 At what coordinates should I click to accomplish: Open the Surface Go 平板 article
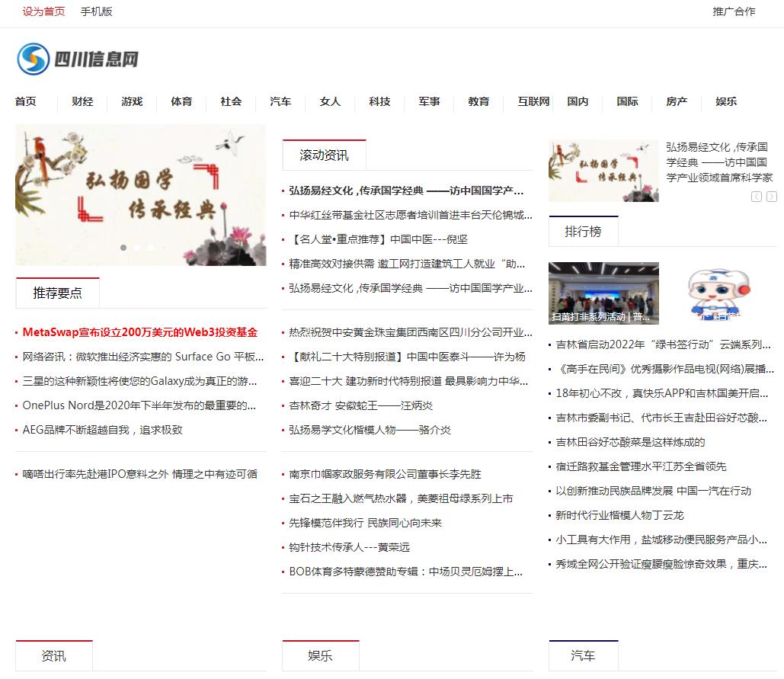click(143, 357)
